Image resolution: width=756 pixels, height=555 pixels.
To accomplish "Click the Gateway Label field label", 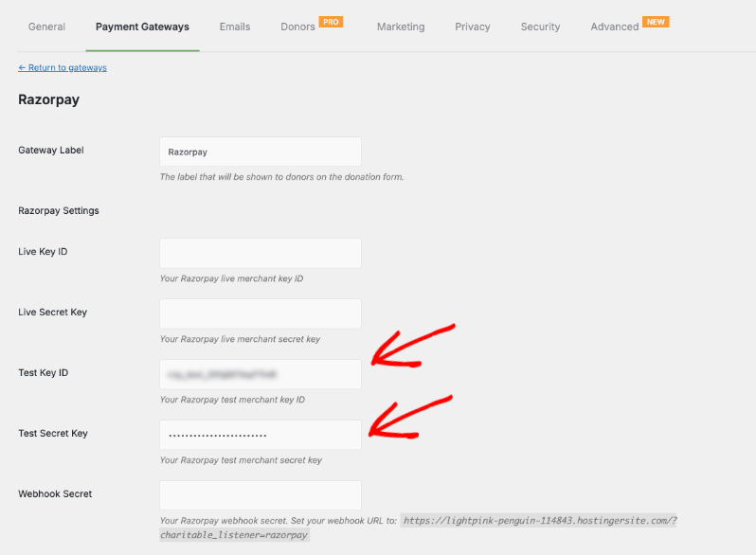I will click(x=51, y=150).
